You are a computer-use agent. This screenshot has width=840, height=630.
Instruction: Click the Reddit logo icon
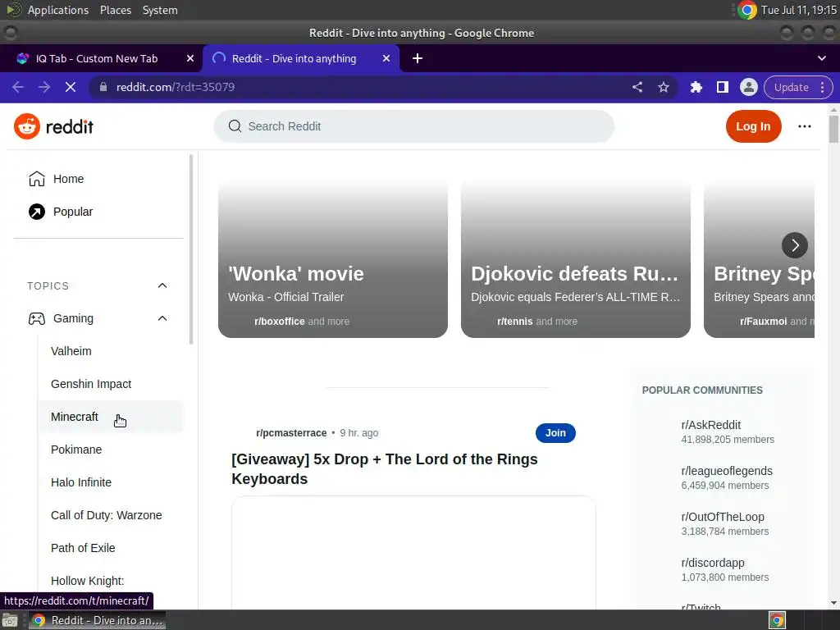27,126
